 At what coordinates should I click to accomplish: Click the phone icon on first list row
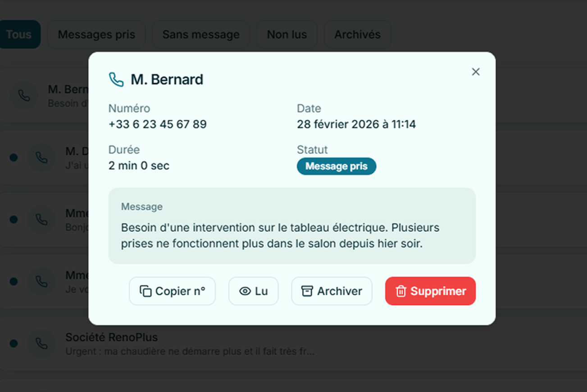24,95
